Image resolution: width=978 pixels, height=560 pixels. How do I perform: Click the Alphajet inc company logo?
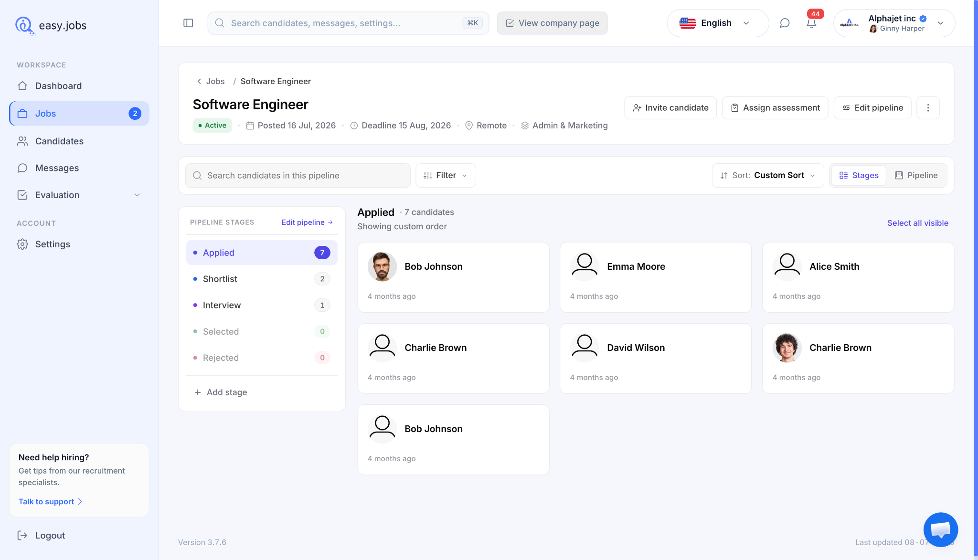point(849,23)
